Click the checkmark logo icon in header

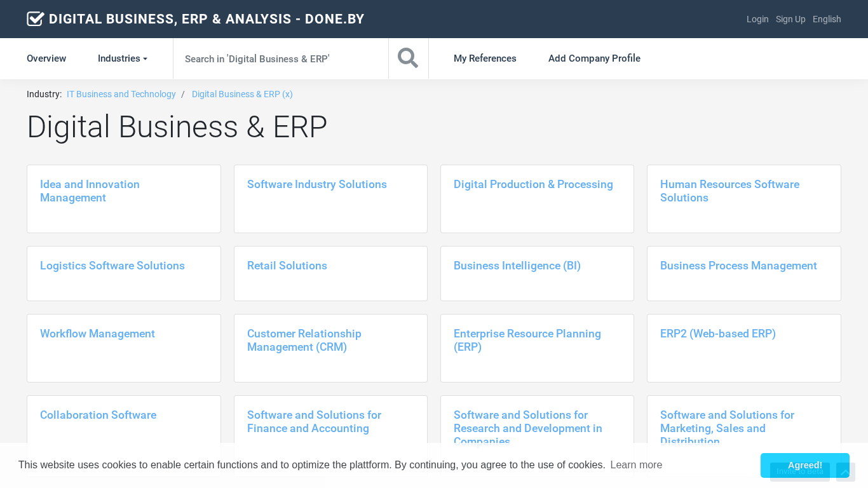[x=36, y=19]
